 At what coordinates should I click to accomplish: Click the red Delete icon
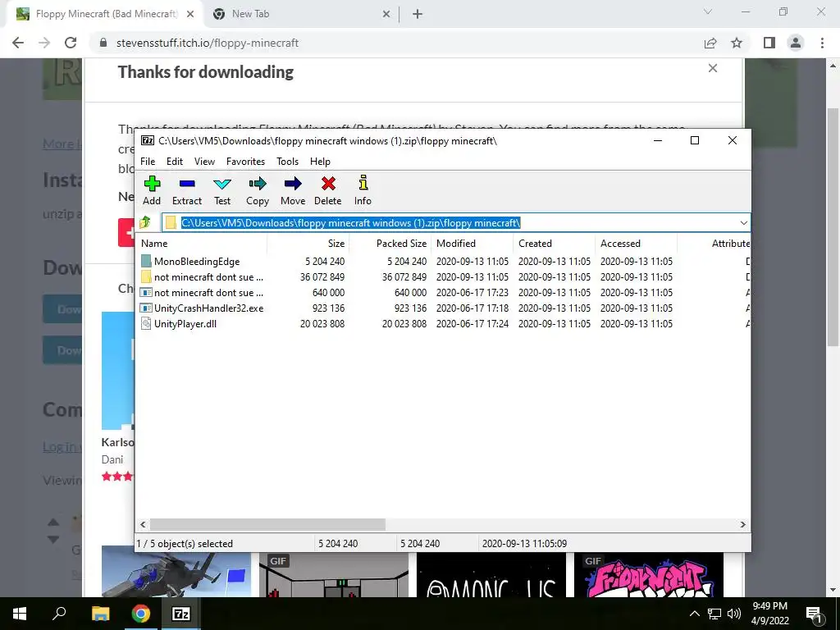[x=328, y=190]
